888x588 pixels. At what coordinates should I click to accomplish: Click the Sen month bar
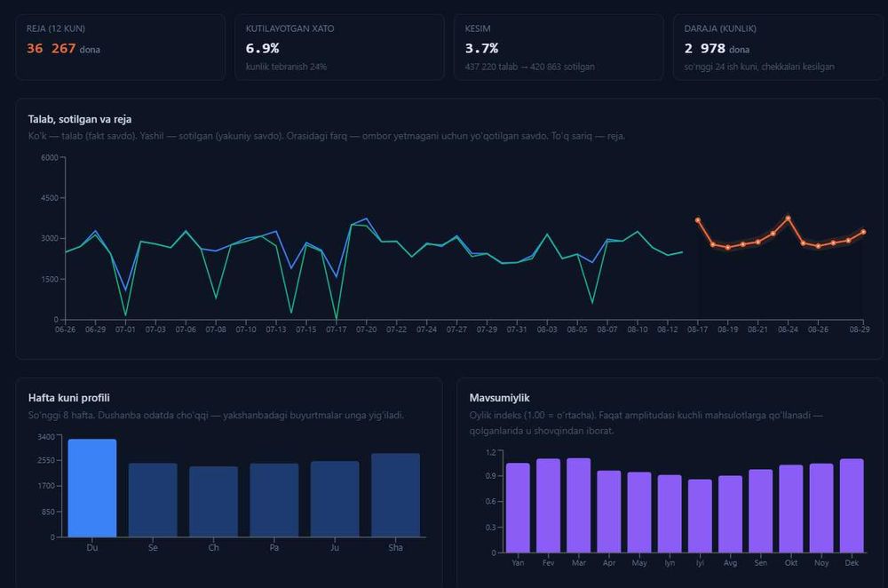click(761, 511)
